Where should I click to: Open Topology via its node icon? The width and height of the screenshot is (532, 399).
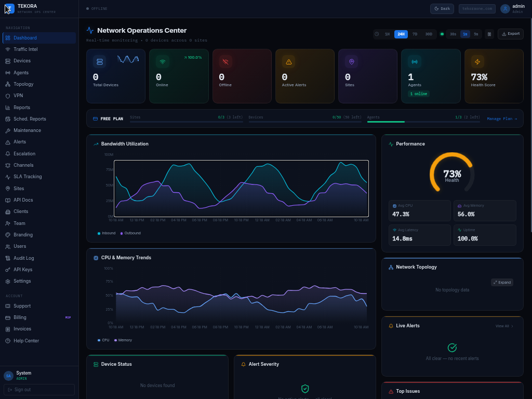[8, 84]
